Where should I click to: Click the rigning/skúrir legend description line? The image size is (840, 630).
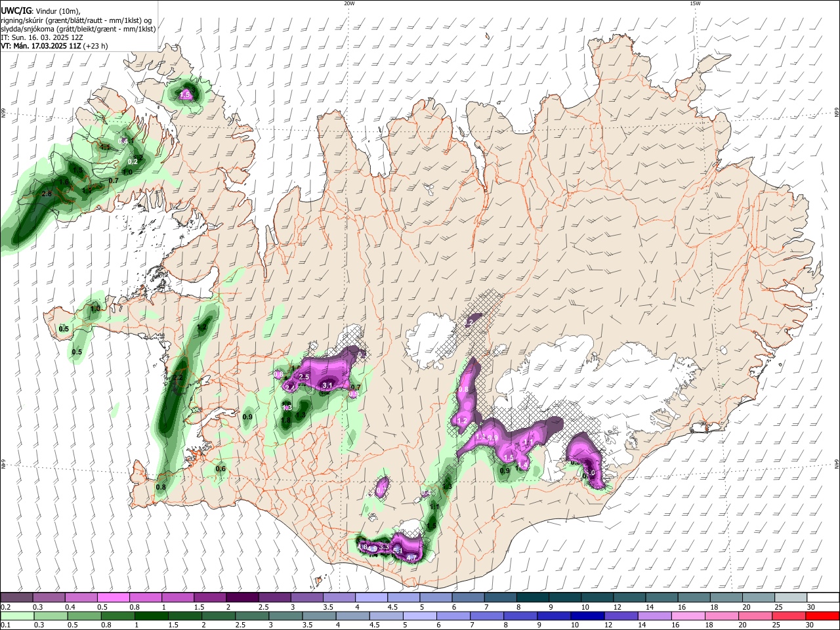(x=76, y=20)
